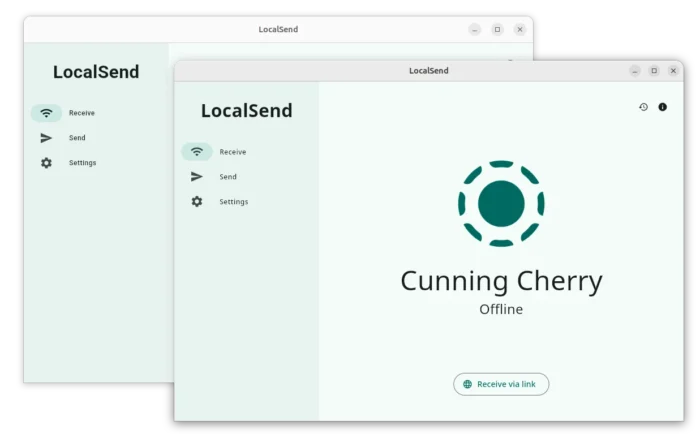Click LocalSend sidebar heading in front window
700x434 pixels.
(x=246, y=111)
